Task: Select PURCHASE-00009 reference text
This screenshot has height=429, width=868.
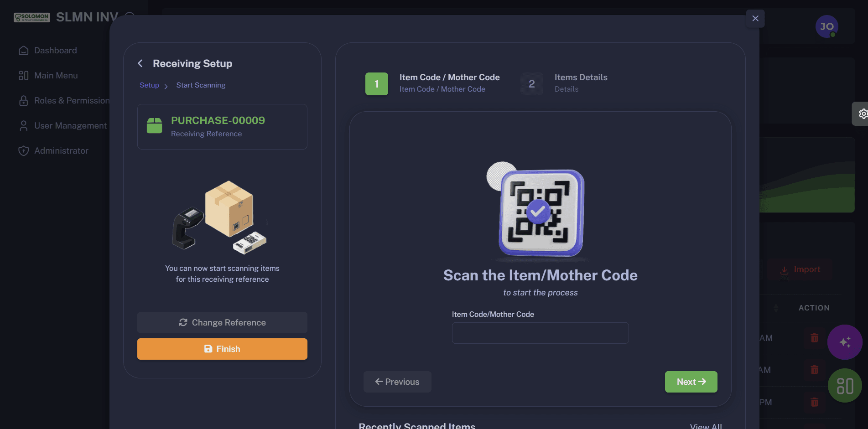Action: point(218,120)
